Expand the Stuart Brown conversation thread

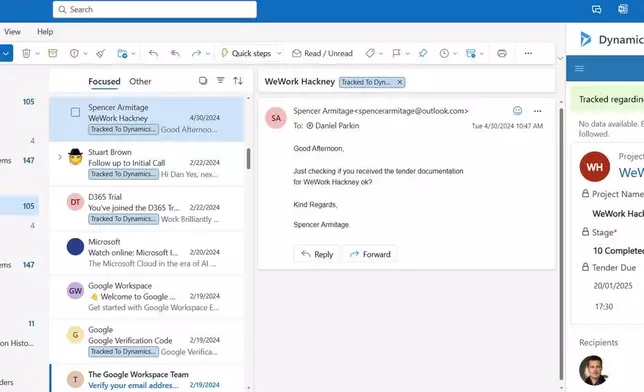pos(60,157)
